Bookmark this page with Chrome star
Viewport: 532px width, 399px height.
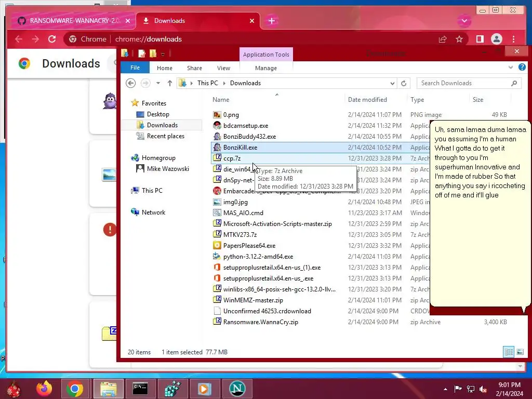459,39
